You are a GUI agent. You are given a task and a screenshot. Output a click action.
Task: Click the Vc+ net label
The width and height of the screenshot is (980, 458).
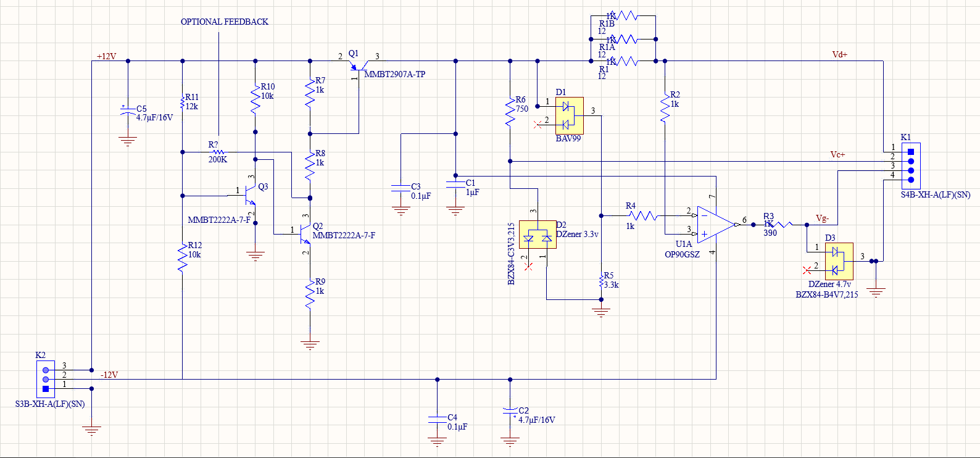pos(837,154)
